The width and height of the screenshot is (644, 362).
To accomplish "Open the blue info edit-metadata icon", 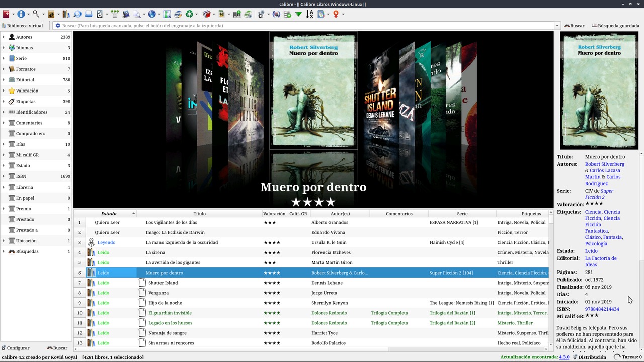I will tap(21, 14).
